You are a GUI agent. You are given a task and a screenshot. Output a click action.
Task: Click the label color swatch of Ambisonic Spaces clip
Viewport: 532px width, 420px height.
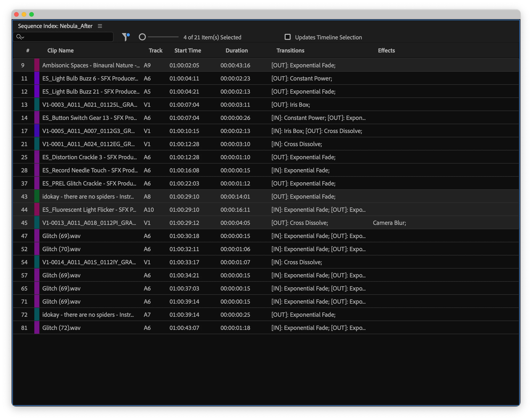37,65
